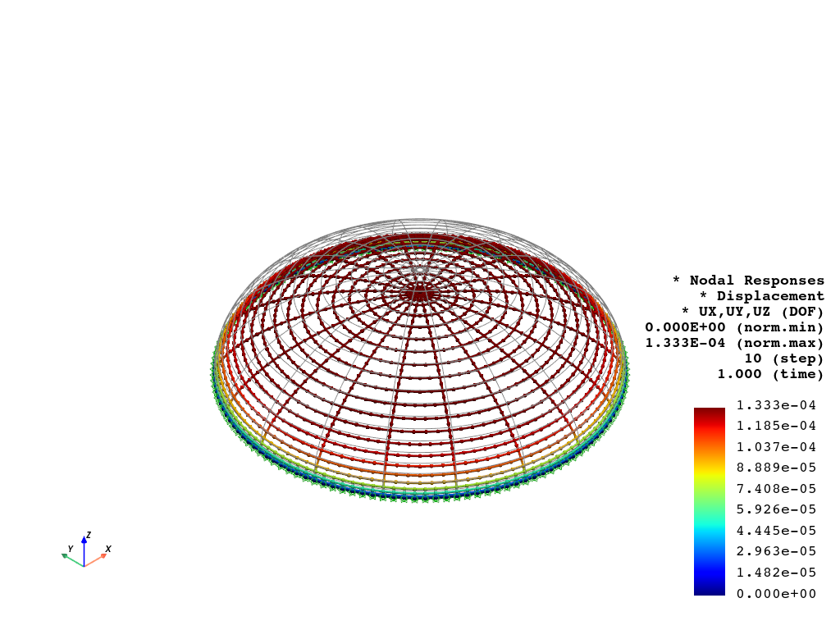Screen dimensions: 840x630
Task: Click the 5.926e-05 colorbar tick label
Action: coord(776,509)
